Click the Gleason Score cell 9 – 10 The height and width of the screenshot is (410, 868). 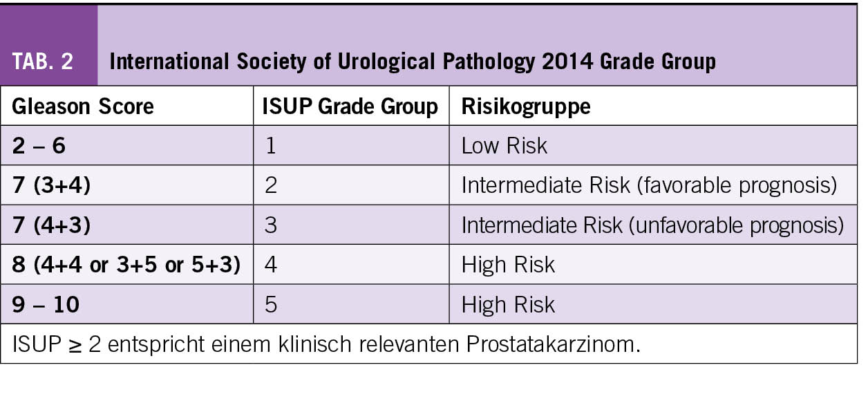tap(46, 304)
